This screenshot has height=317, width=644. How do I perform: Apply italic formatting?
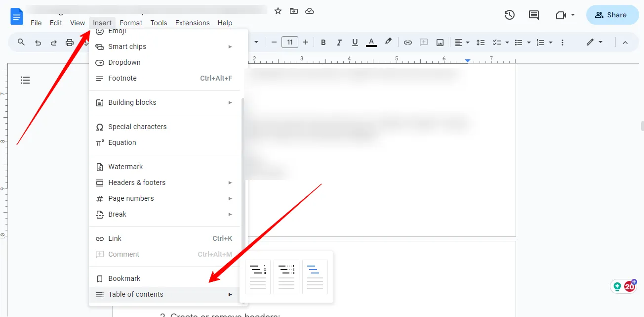point(339,42)
